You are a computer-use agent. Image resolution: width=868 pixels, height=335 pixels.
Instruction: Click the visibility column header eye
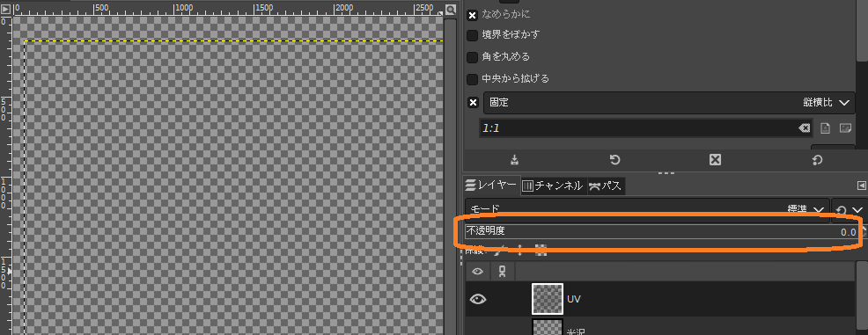coord(478,272)
